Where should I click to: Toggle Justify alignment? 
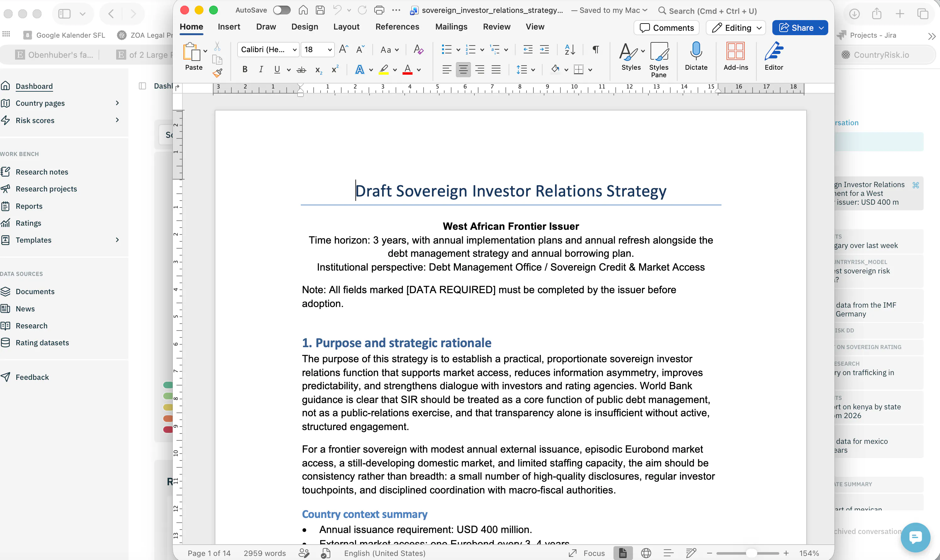point(496,69)
